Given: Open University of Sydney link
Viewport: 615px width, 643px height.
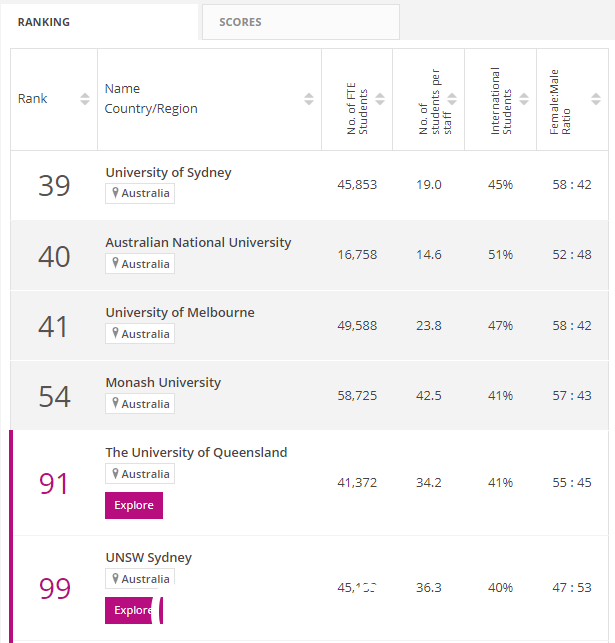Looking at the screenshot, I should click(x=169, y=173).
